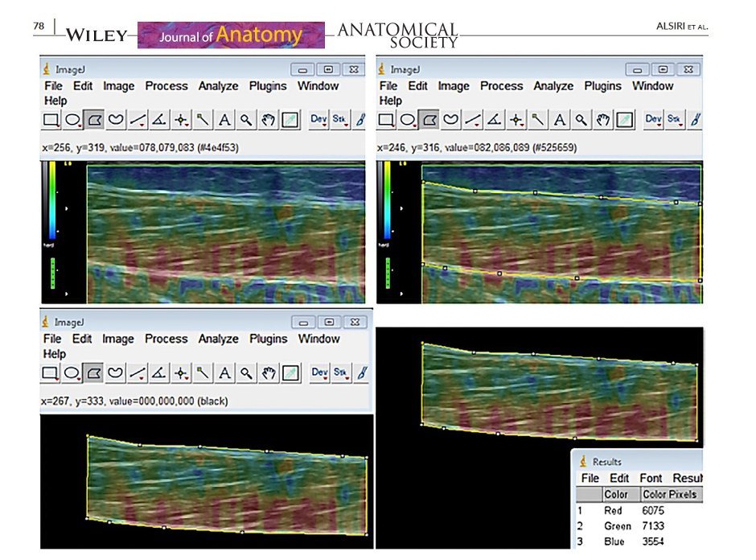The width and height of the screenshot is (756, 560).
Task: Open Dev dropdown in top-left ImageJ toolbar
Action: click(x=319, y=120)
